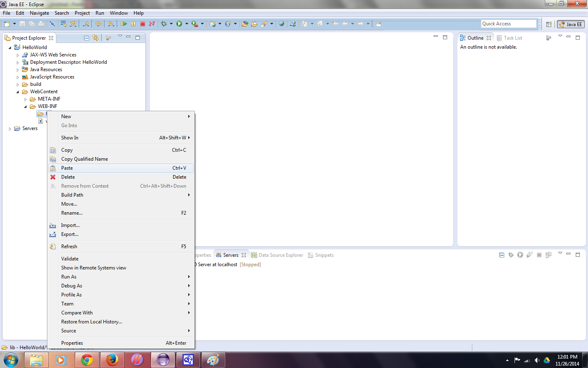The height and width of the screenshot is (368, 588).
Task: Switch to the Task List tab
Action: click(x=510, y=38)
